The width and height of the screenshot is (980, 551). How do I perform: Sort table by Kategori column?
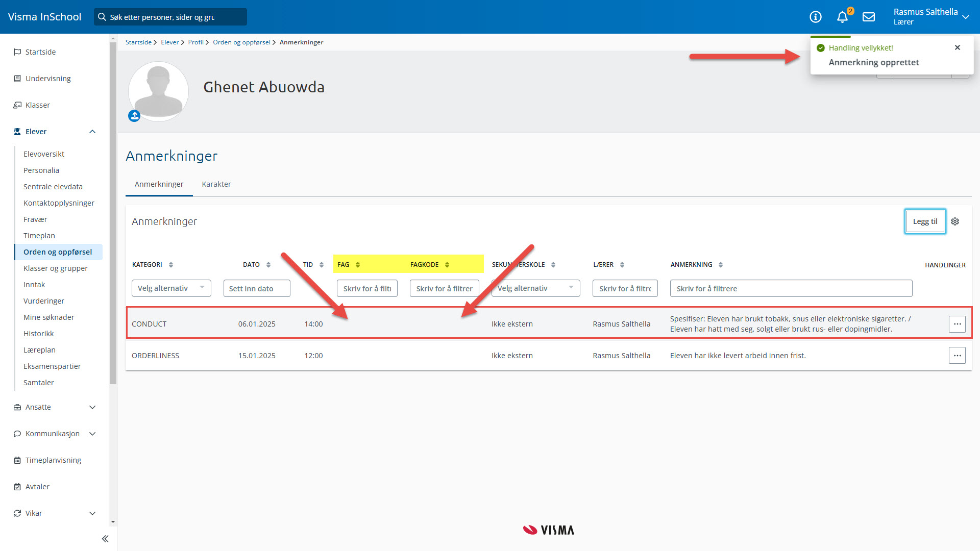point(171,265)
